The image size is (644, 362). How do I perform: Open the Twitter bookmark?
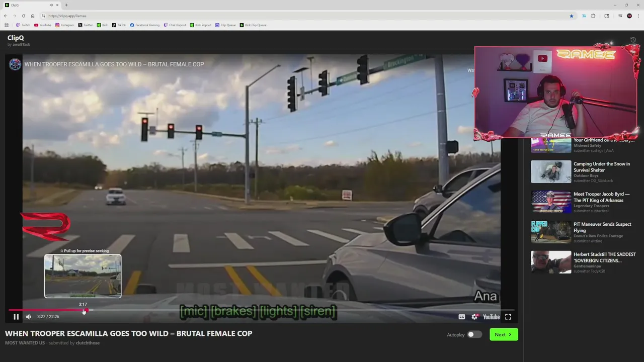click(86, 25)
